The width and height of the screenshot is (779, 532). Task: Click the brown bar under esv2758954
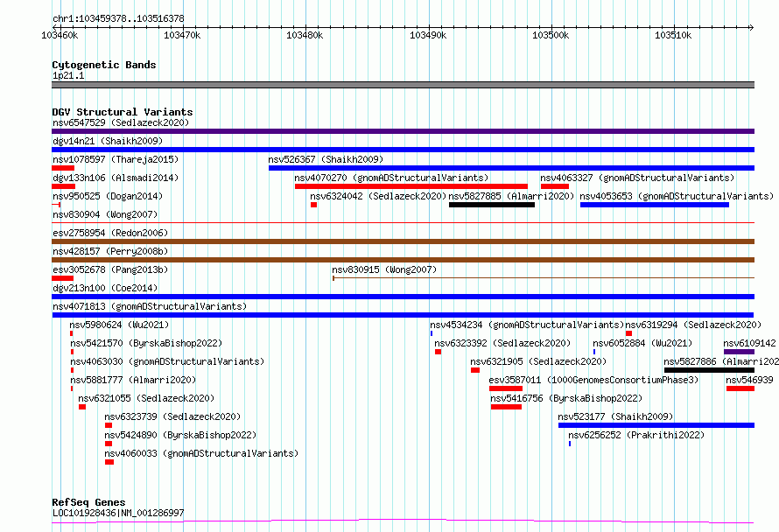tap(403, 241)
